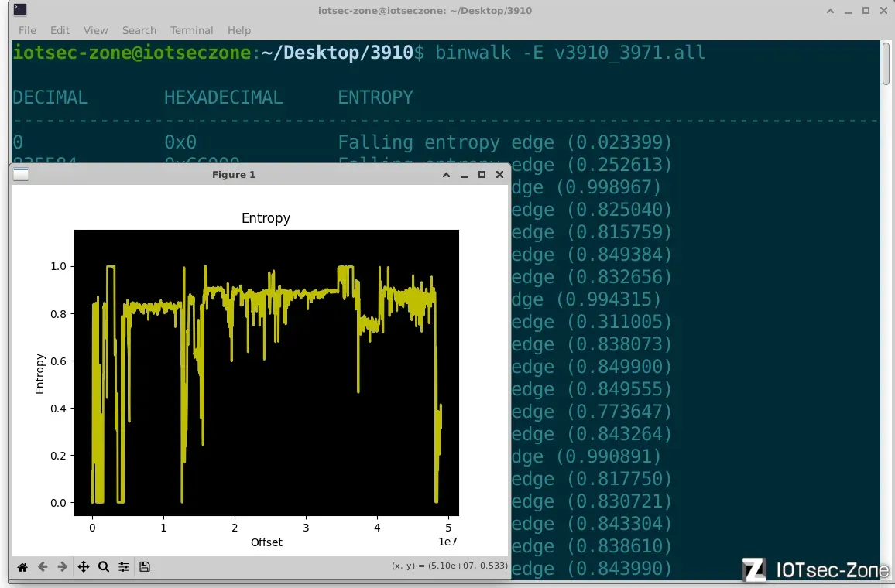Viewport: 895px width, 588px height.
Task: Open the Edit menu
Action: (60, 30)
